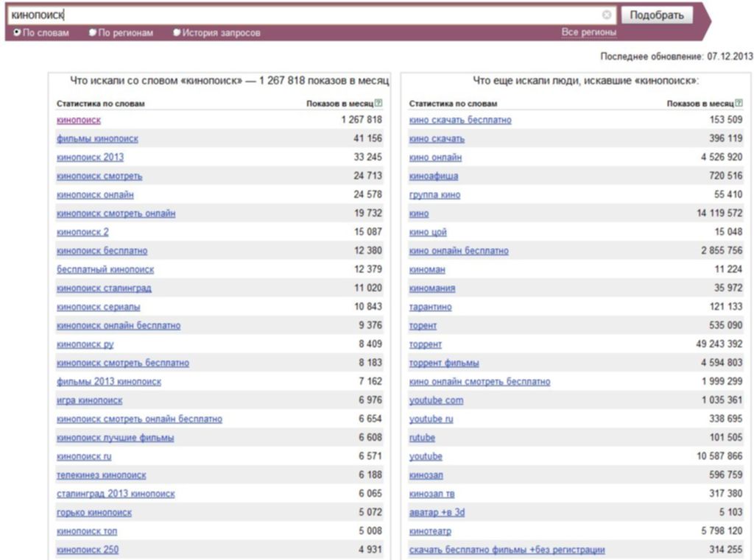754x560 pixels.
Task: Click help icon beside right 'Показов в месяц'
Action: pos(739,103)
